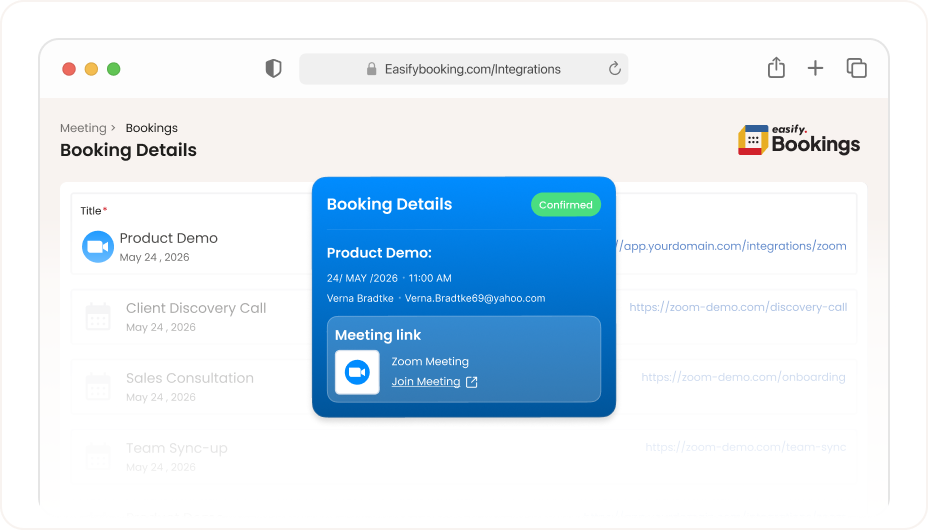Click the yellow minimize window button
The height and width of the screenshot is (530, 928).
pos(91,69)
